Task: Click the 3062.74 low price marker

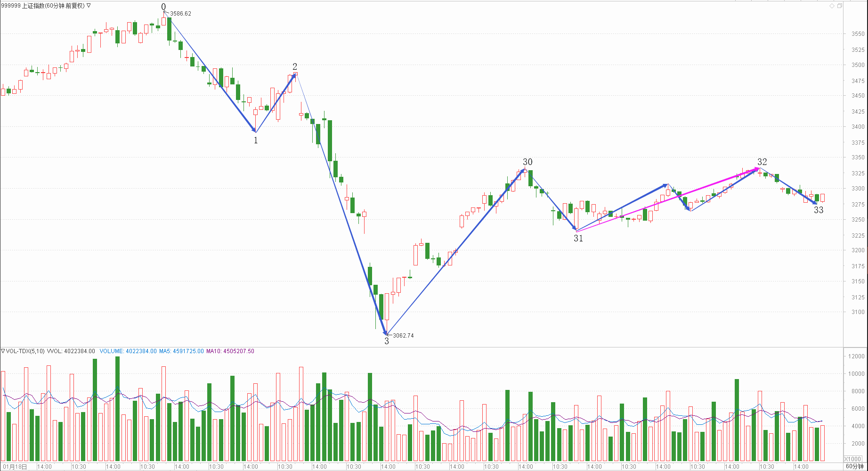Action: point(403,336)
